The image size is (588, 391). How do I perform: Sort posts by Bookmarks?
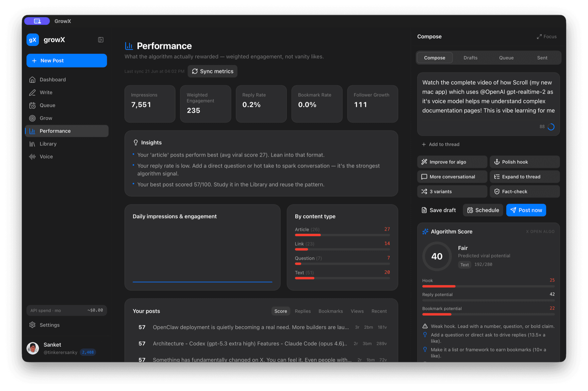[x=331, y=311]
